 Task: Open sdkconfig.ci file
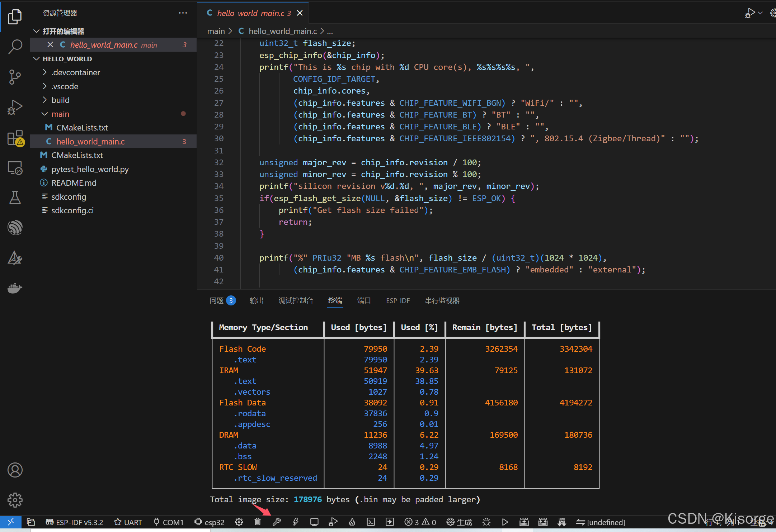pos(113,210)
